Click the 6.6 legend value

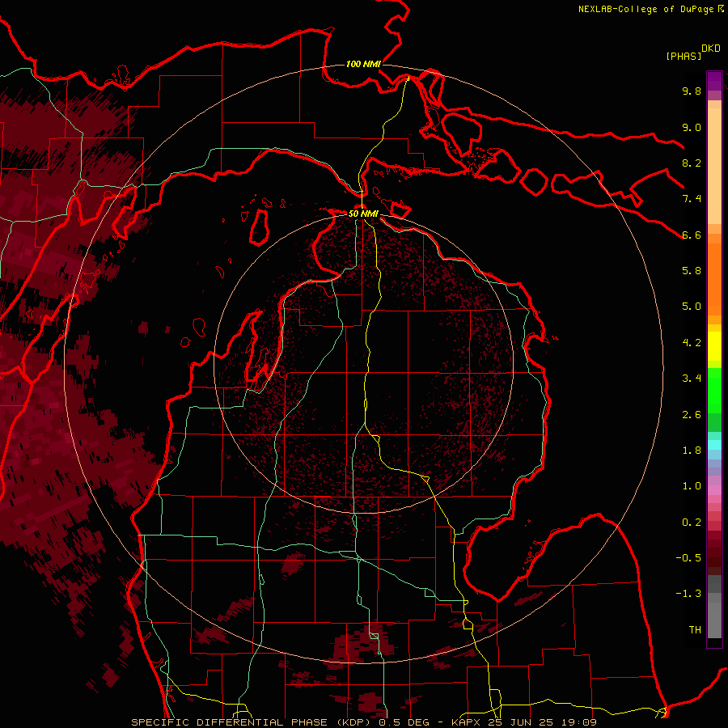(692, 235)
